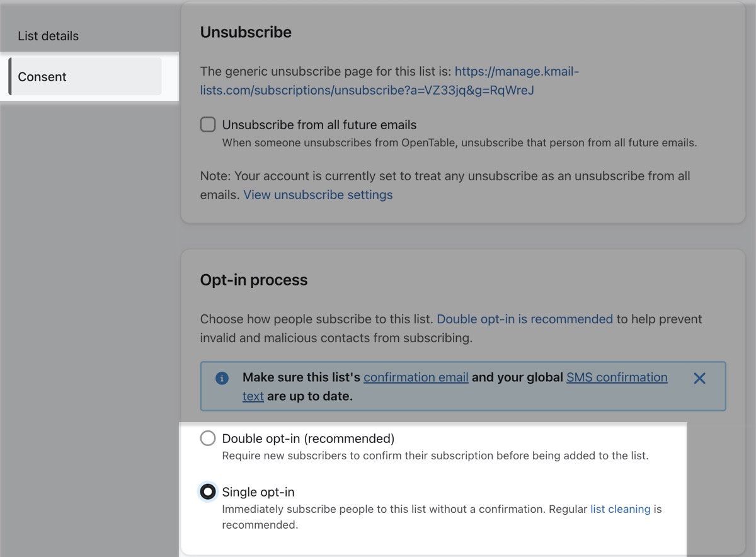The width and height of the screenshot is (756, 557).
Task: Enable Unsubscribe from all future emails checkbox
Action: [208, 125]
